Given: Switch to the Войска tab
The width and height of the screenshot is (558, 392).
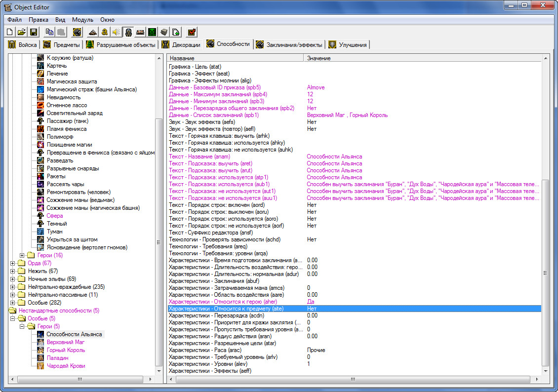Looking at the screenshot, I should tap(23, 45).
